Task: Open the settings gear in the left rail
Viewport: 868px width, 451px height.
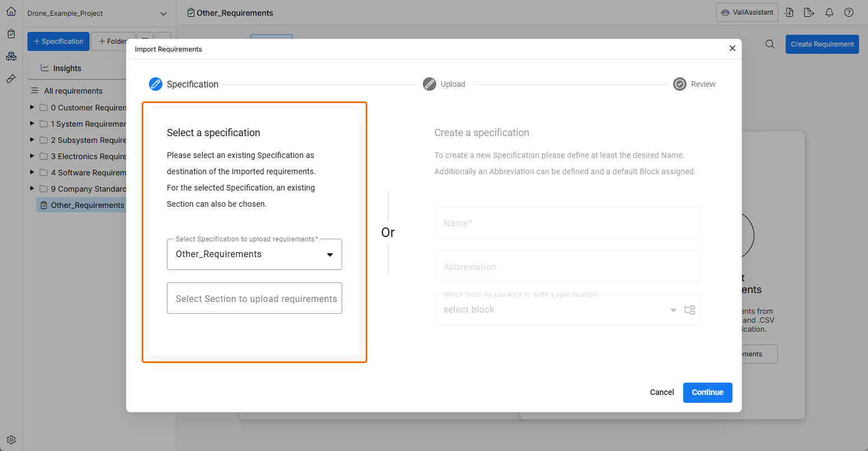Action: pyautogui.click(x=11, y=440)
